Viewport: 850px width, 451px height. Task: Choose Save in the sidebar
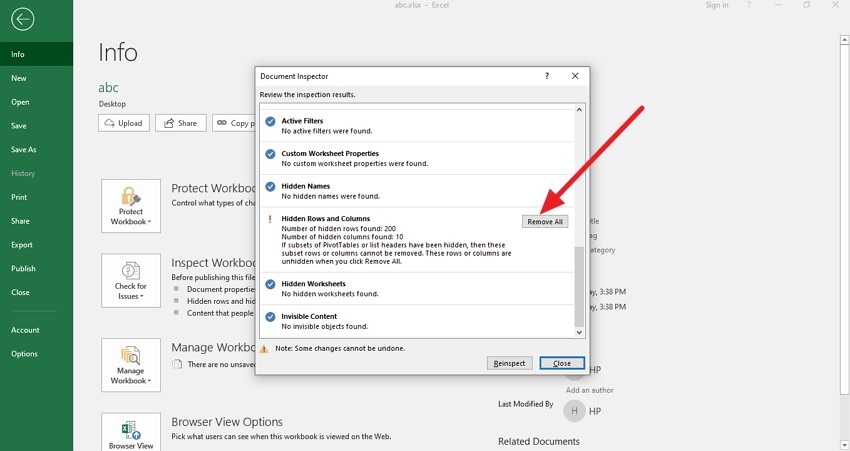(x=36, y=126)
